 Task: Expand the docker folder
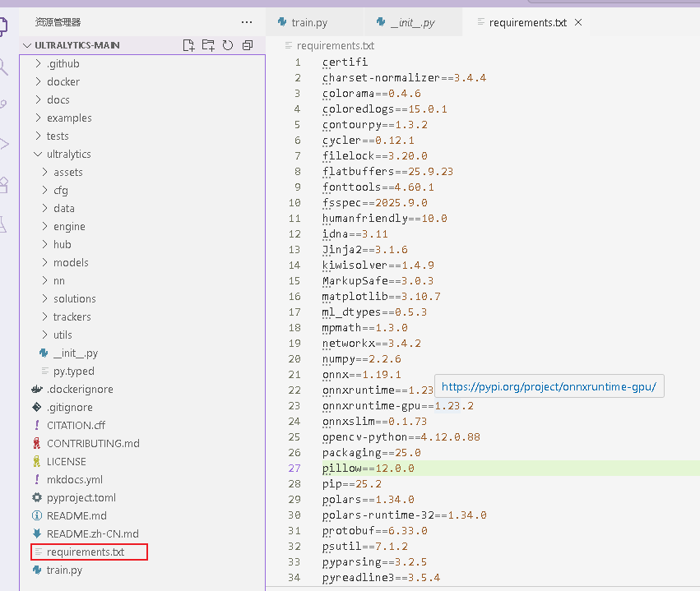(x=63, y=81)
